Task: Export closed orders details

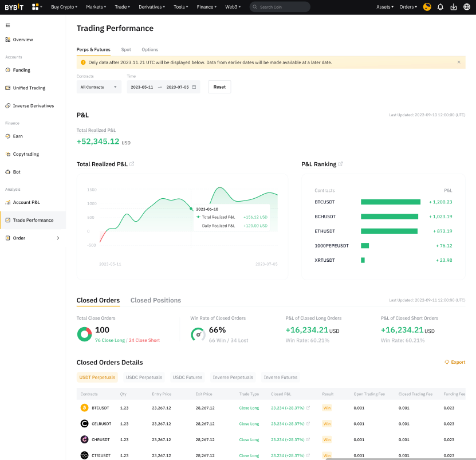Action: [455, 362]
